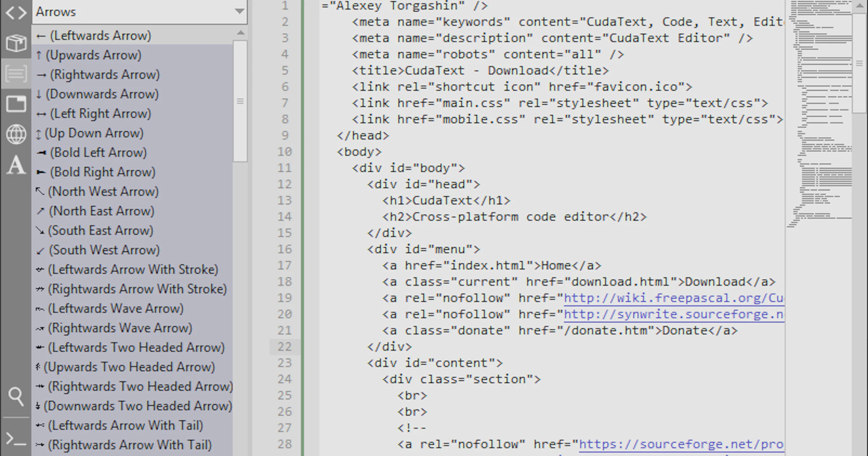Open the letter A character map icon
Screen dimensions: 868x456
16,165
